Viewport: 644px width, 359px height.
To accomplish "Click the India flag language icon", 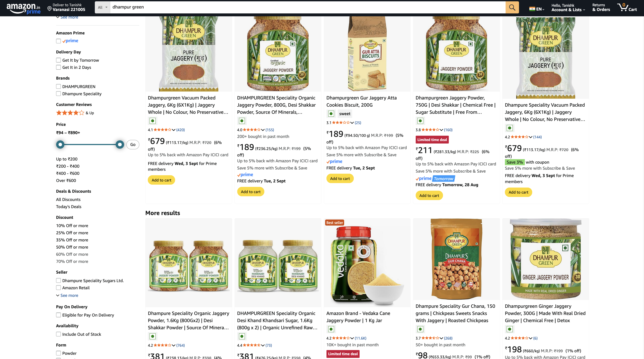I will [x=532, y=9].
